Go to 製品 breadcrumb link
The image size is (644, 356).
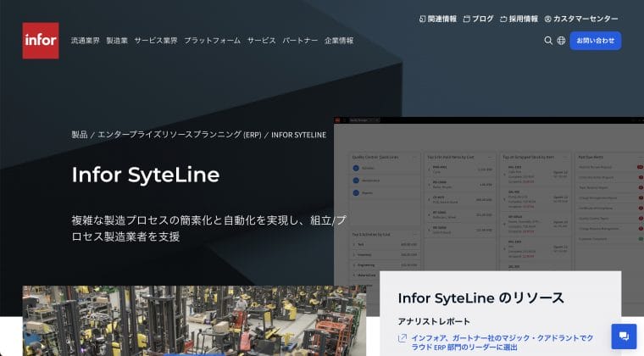pos(80,135)
